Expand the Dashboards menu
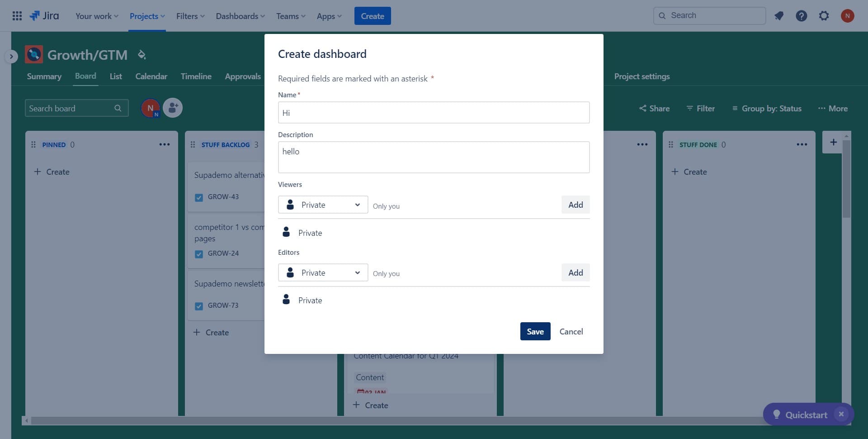 (240, 16)
